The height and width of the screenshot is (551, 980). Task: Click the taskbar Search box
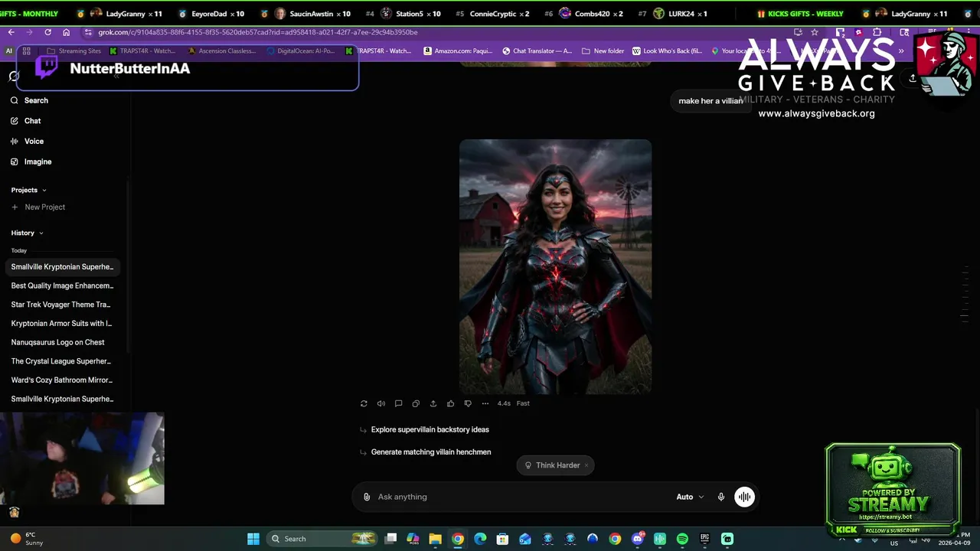coord(322,539)
